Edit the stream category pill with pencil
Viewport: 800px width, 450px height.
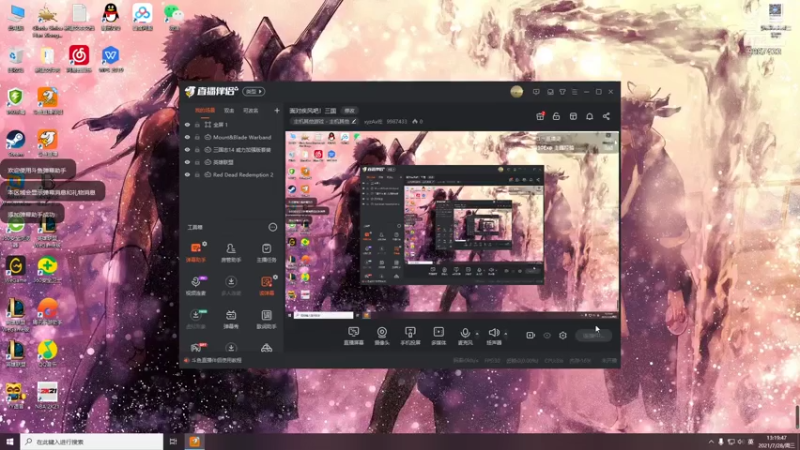coord(324,121)
